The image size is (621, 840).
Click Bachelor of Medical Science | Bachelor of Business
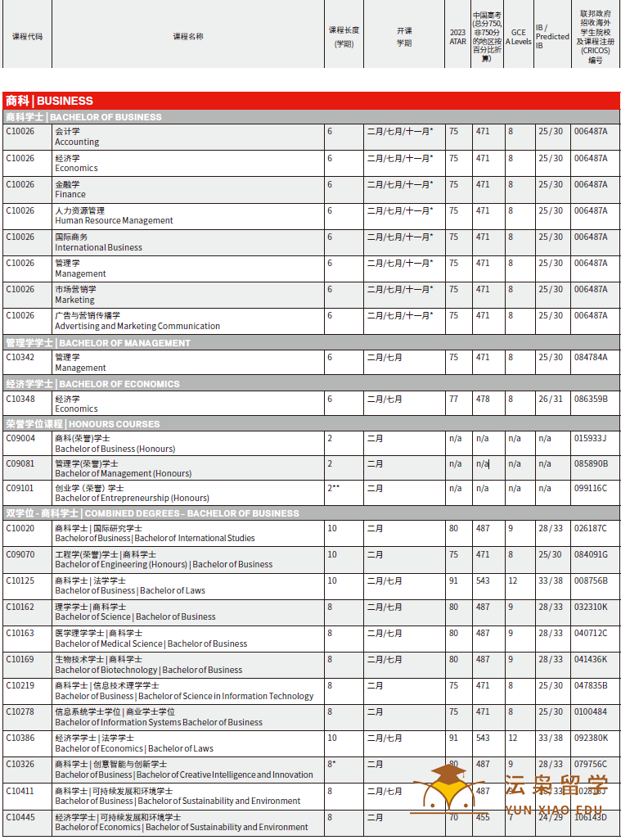coord(151,644)
